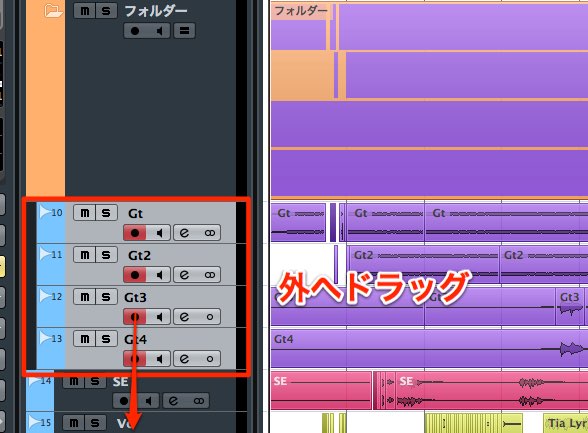The height and width of the screenshot is (433, 588).
Task: Select the first pink SE clip
Action: click(321, 391)
